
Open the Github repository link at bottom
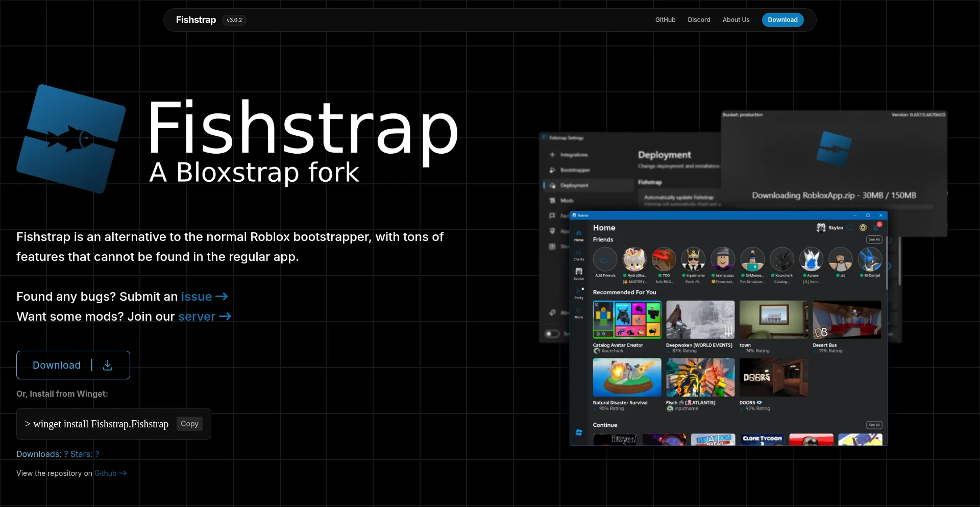[110, 473]
